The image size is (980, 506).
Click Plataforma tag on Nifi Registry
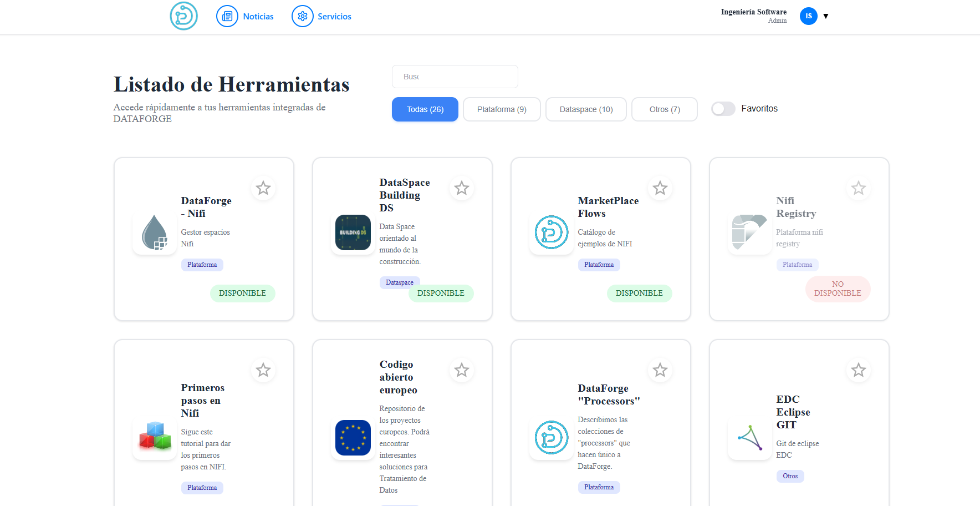pyautogui.click(x=797, y=265)
